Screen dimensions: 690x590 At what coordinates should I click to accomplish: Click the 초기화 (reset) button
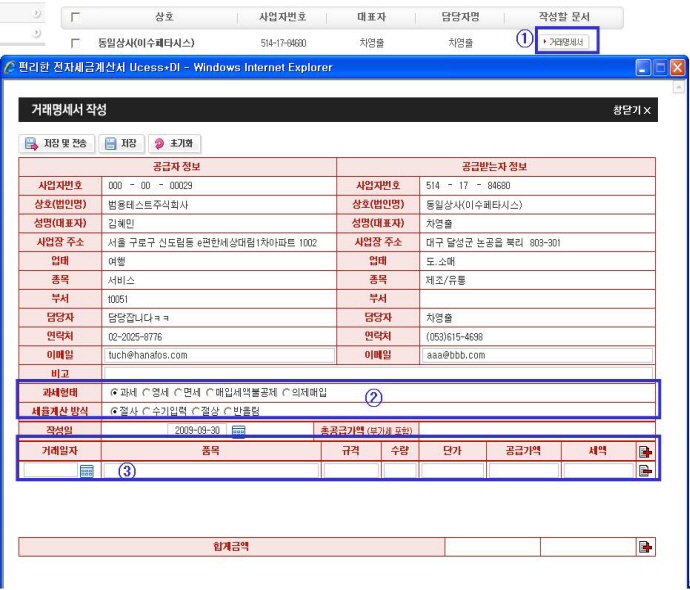pos(174,144)
